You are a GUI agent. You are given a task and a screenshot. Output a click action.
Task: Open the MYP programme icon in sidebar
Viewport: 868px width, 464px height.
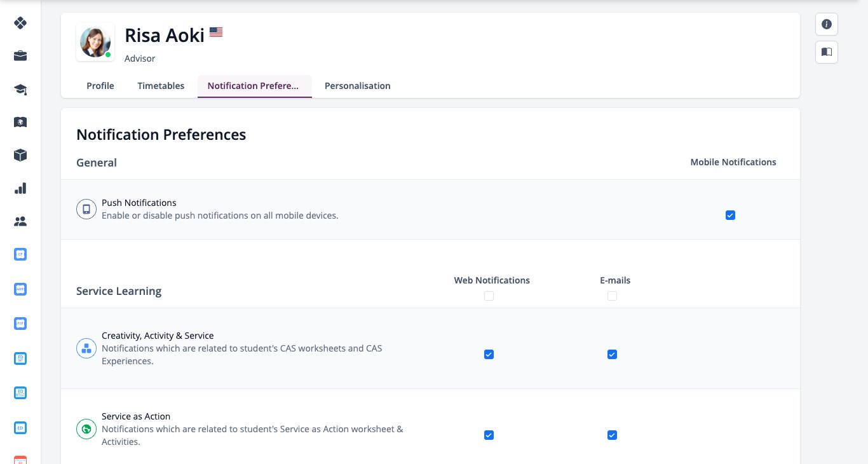[x=20, y=289]
